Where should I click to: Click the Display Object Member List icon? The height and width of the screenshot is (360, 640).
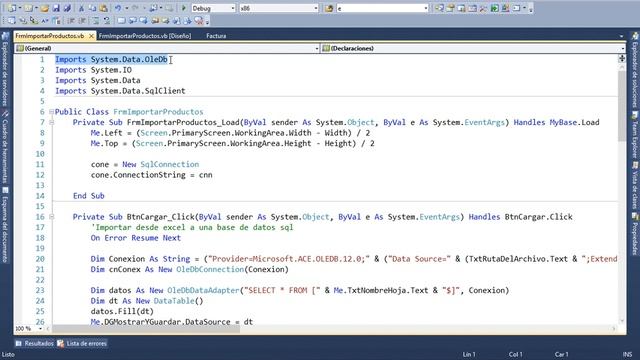point(11,20)
